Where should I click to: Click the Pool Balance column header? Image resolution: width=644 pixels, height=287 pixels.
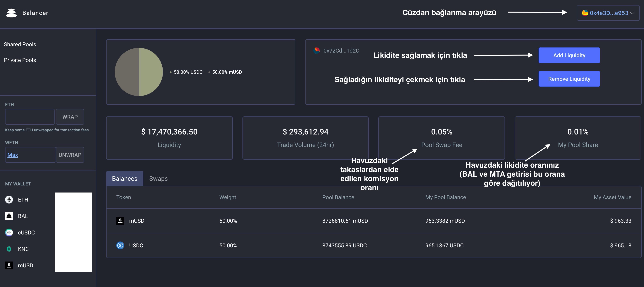[338, 197]
